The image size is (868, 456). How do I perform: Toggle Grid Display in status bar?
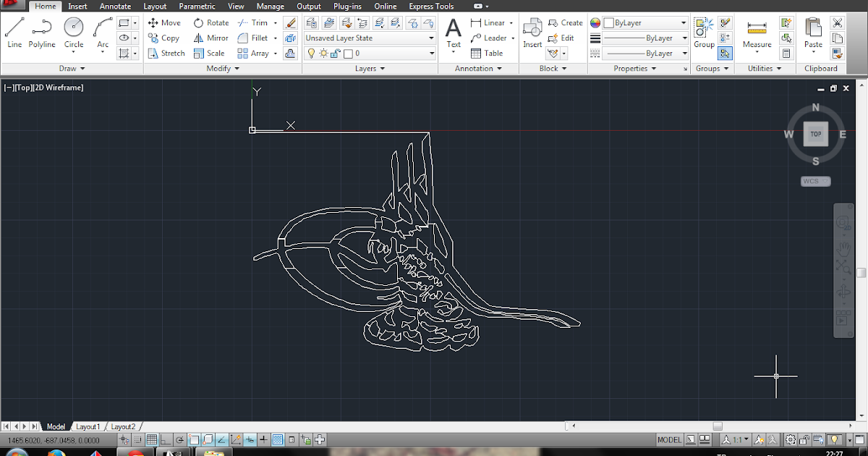pyautogui.click(x=152, y=439)
